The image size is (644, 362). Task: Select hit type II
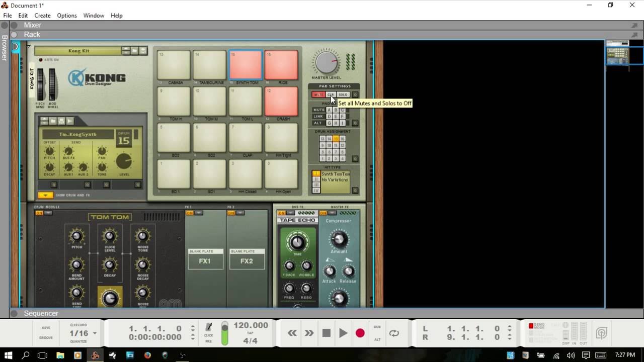pos(316,179)
